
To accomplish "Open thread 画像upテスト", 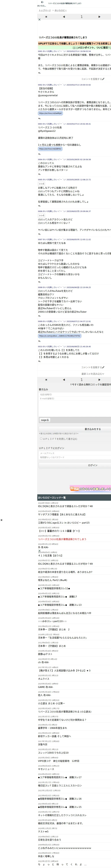I will (45, 654).
